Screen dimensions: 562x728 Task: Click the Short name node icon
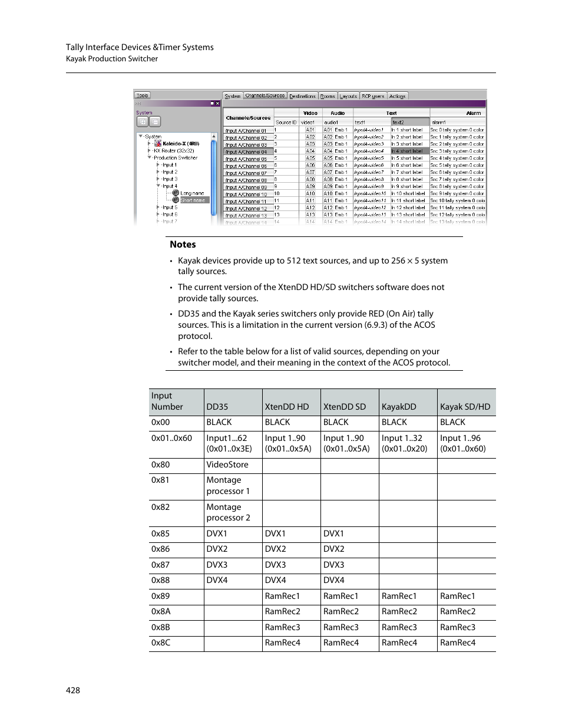pyautogui.click(x=176, y=200)
